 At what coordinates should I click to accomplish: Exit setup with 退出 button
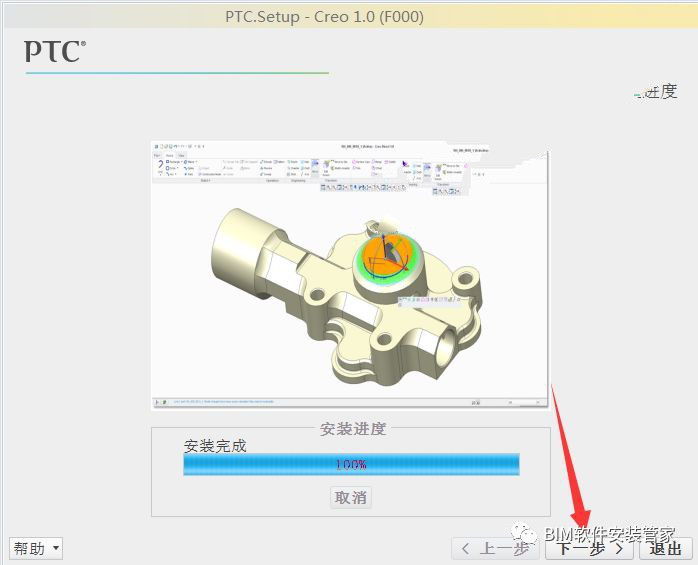click(666, 548)
